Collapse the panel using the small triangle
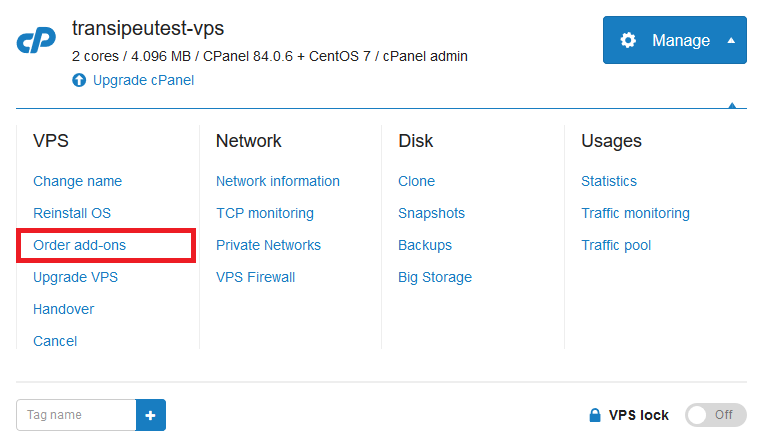762x447 pixels. (732, 105)
